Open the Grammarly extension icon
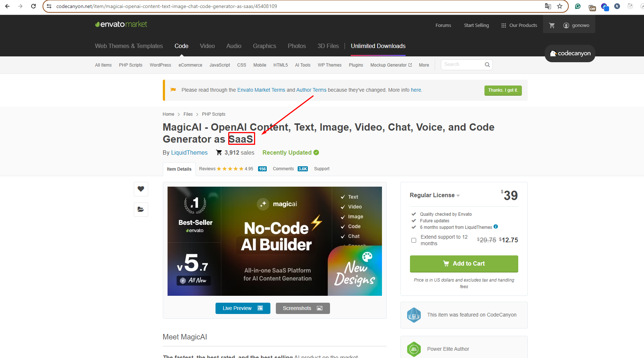Image resolution: width=644 pixels, height=358 pixels. 578,6
